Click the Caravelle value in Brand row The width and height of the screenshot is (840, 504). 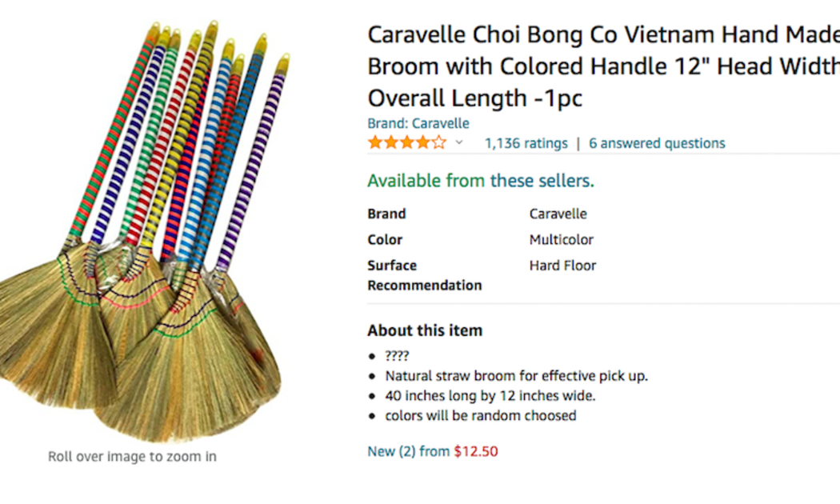point(558,214)
